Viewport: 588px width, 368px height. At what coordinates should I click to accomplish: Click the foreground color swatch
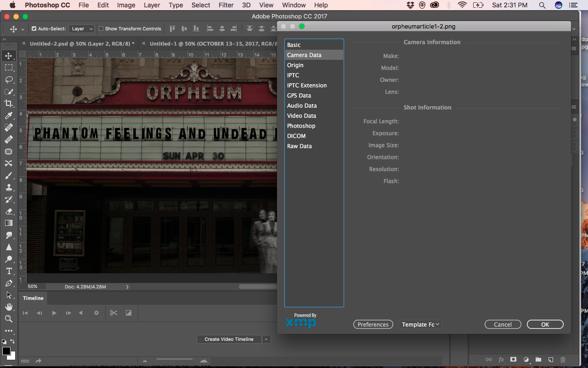point(6,351)
